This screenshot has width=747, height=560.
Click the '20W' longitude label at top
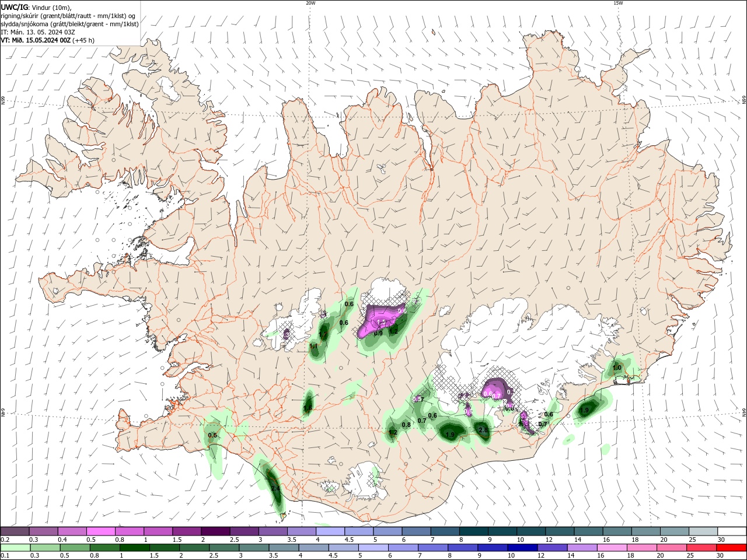[310, 3]
